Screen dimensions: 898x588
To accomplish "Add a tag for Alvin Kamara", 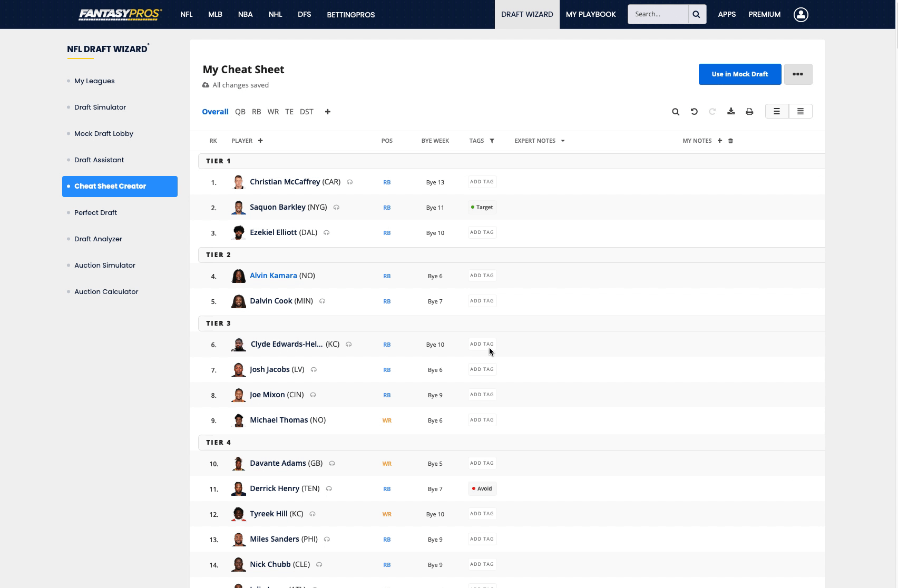I will pyautogui.click(x=482, y=276).
